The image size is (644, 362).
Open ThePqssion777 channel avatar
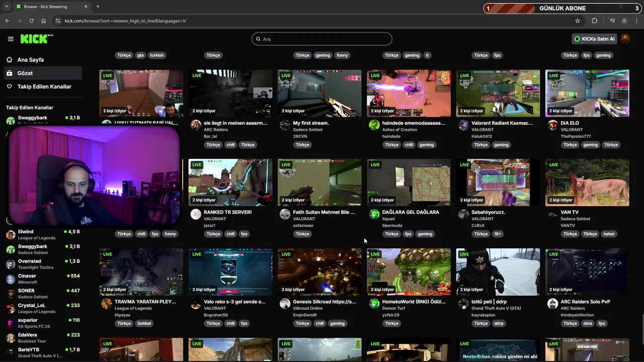pos(552,125)
